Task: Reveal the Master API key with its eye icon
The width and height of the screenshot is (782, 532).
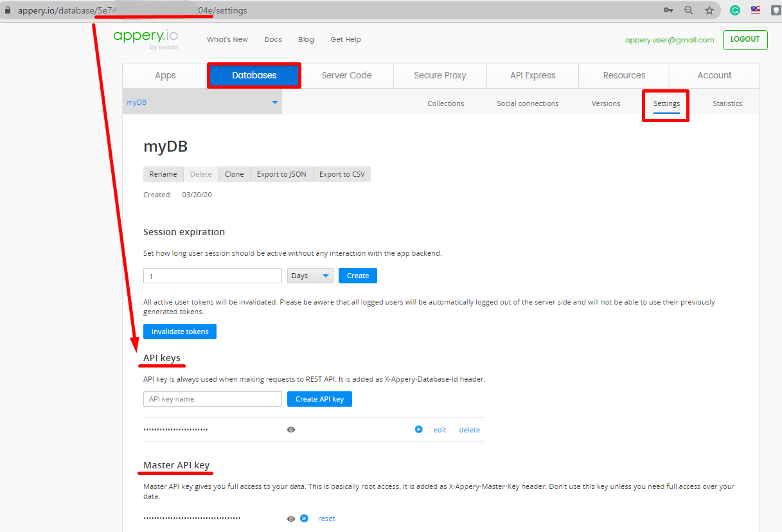Action: 291,519
